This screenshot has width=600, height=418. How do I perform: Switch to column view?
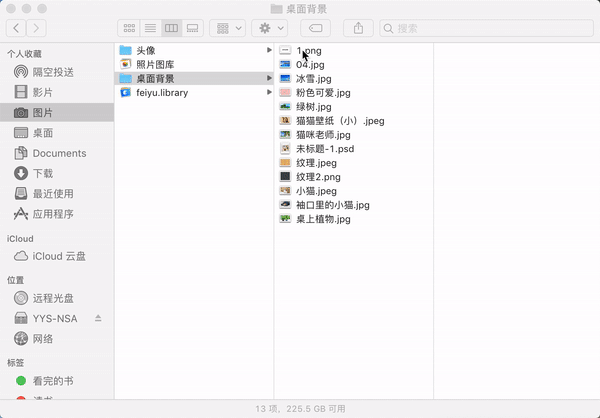(x=171, y=28)
